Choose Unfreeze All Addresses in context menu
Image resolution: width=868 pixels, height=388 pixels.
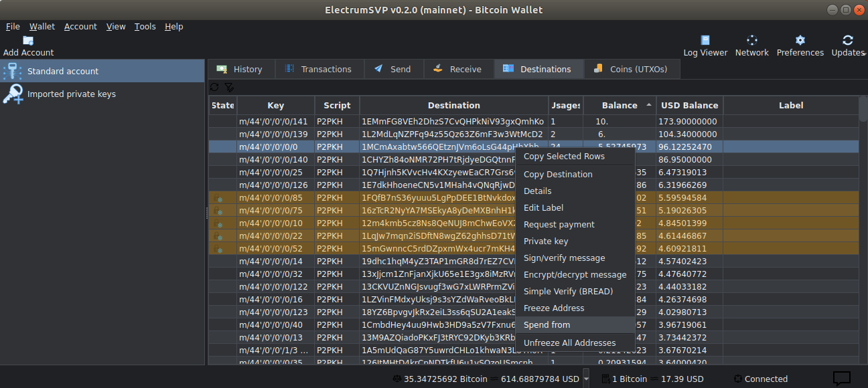click(575, 343)
